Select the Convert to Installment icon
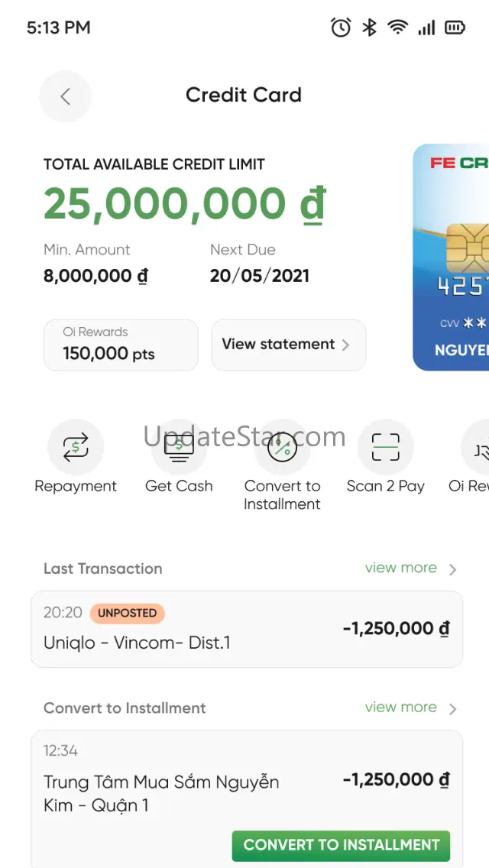The width and height of the screenshot is (489, 868). pyautogui.click(x=282, y=447)
